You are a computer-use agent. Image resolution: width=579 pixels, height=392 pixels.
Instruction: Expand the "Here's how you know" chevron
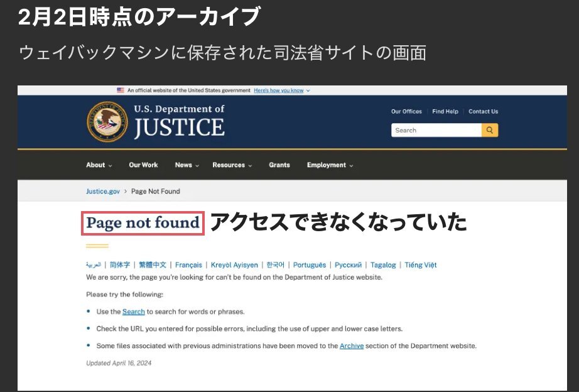click(x=308, y=90)
